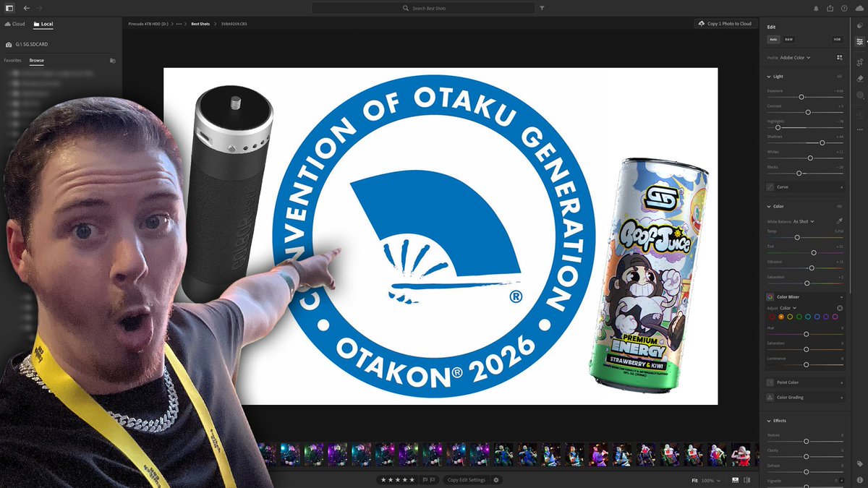Click the filter funnel icon beside search
The height and width of the screenshot is (488, 868).
click(542, 8)
